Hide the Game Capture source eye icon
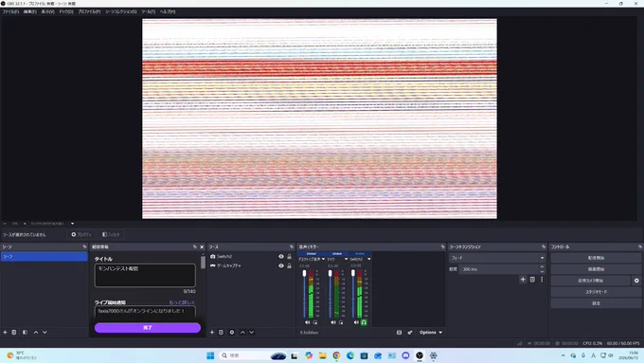This screenshot has height=363, width=644. (281, 265)
